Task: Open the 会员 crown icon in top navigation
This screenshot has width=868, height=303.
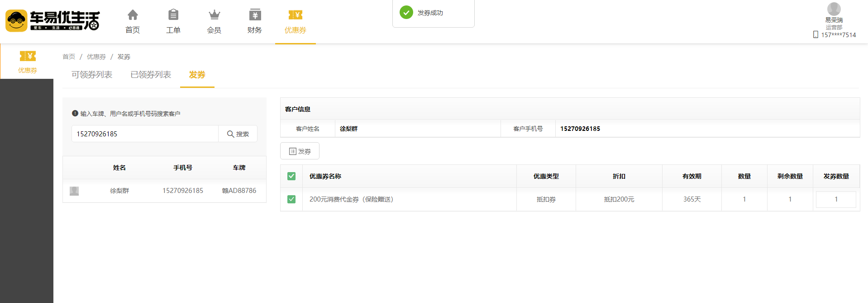Action: [214, 15]
